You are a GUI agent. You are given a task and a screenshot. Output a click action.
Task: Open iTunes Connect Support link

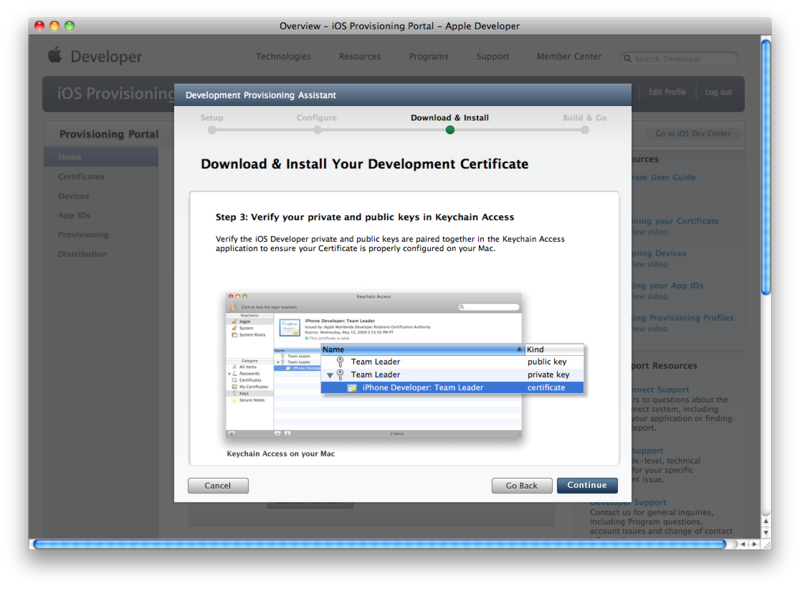(x=660, y=390)
